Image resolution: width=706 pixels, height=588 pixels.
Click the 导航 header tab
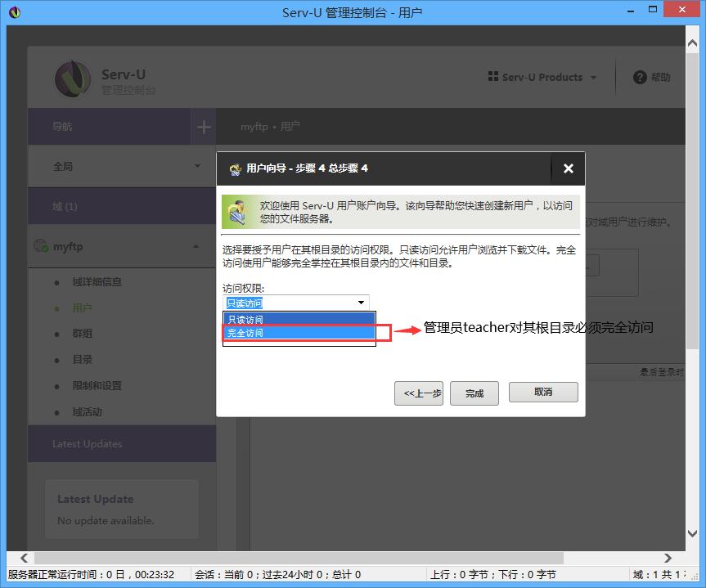point(109,127)
